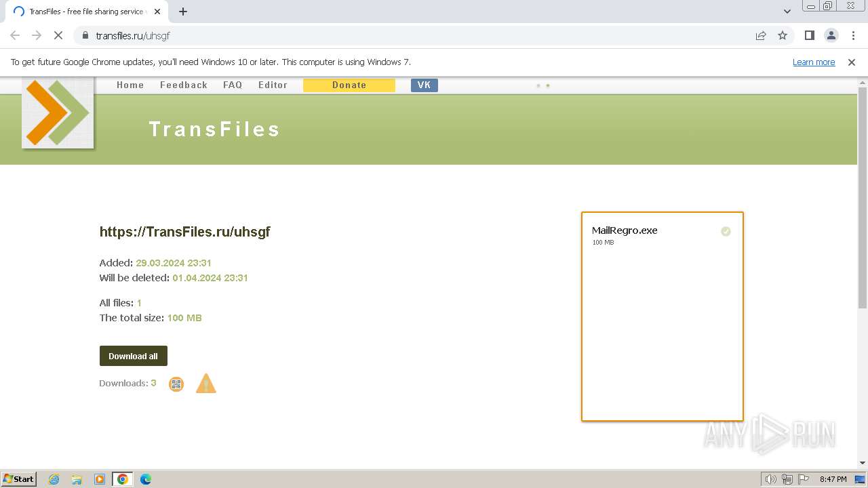Follow the Learn more link
868x488 pixels.
pos(814,62)
